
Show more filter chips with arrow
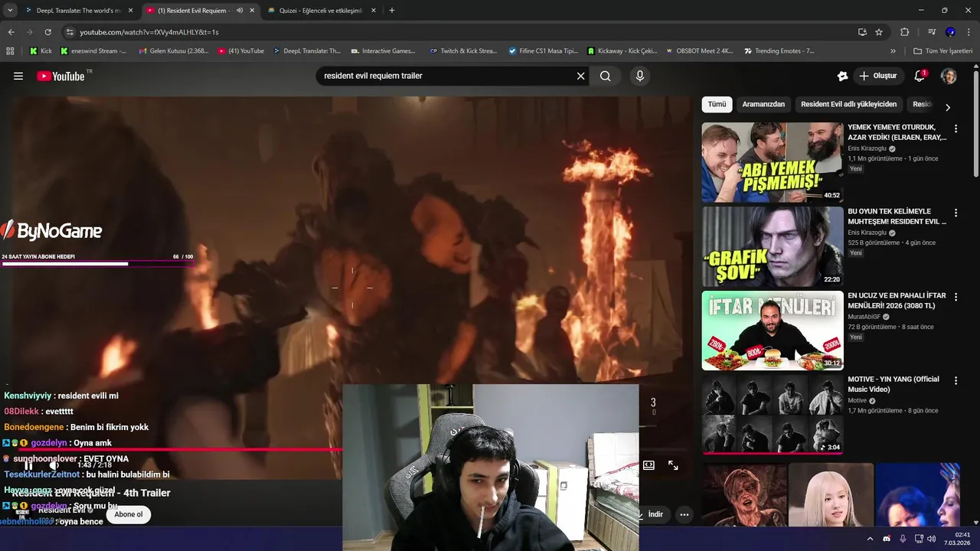(x=948, y=107)
